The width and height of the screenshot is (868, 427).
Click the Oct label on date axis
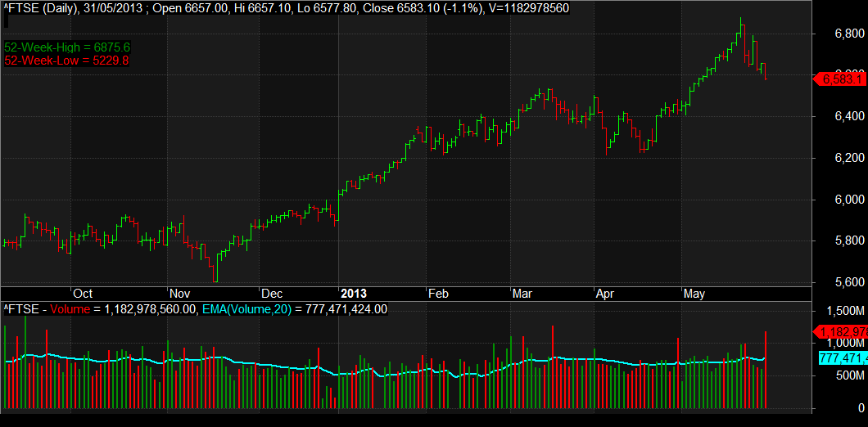tap(83, 294)
